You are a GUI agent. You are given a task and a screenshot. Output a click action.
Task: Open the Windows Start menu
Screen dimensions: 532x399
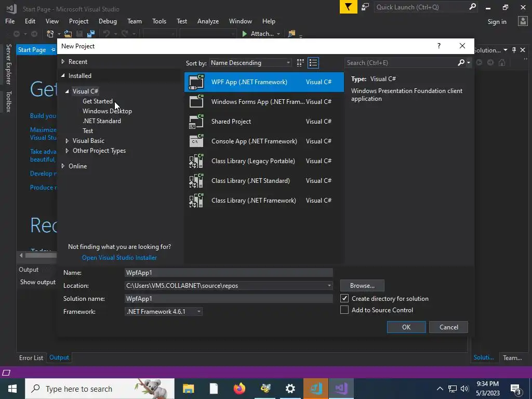[x=12, y=389]
